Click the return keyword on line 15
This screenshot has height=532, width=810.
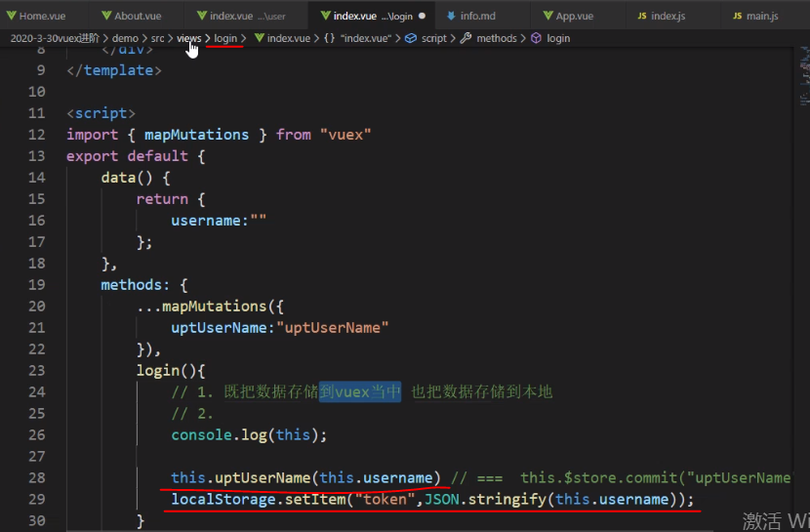click(162, 199)
